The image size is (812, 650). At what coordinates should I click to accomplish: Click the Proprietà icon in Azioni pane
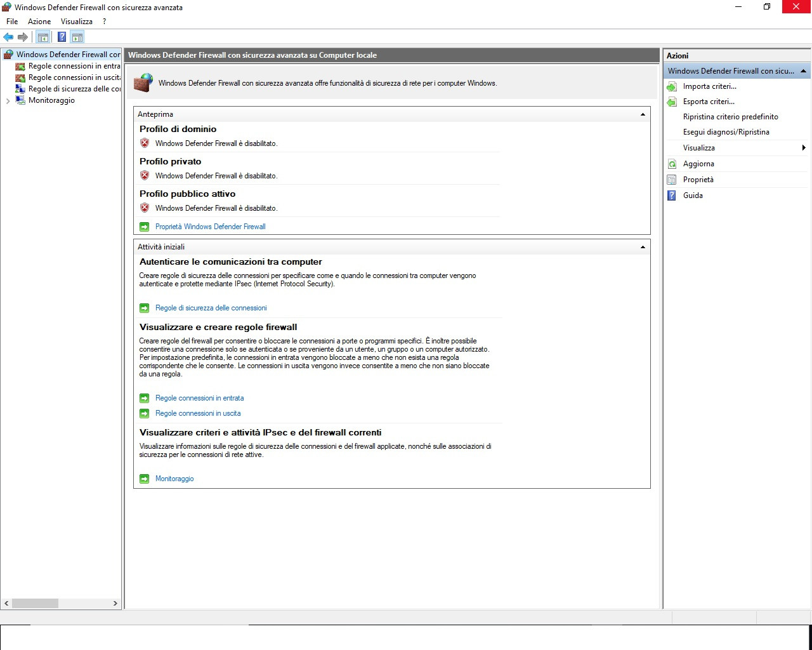672,180
